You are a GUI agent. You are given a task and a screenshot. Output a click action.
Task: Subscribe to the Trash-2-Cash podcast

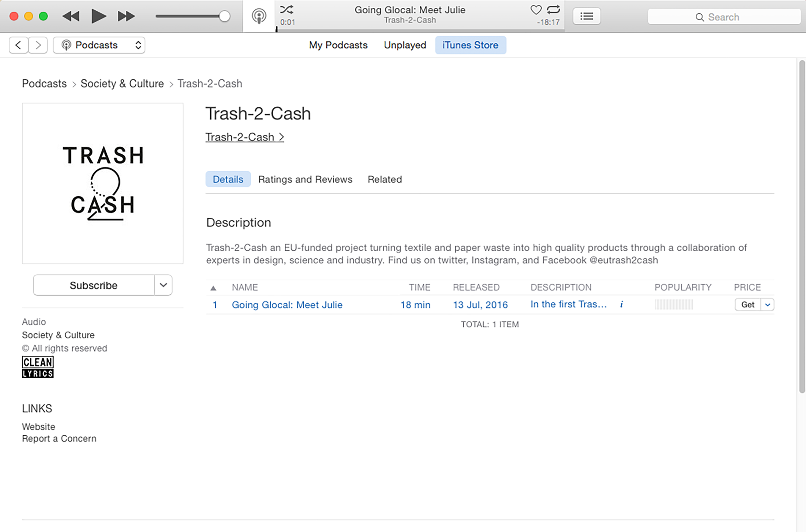[94, 285]
